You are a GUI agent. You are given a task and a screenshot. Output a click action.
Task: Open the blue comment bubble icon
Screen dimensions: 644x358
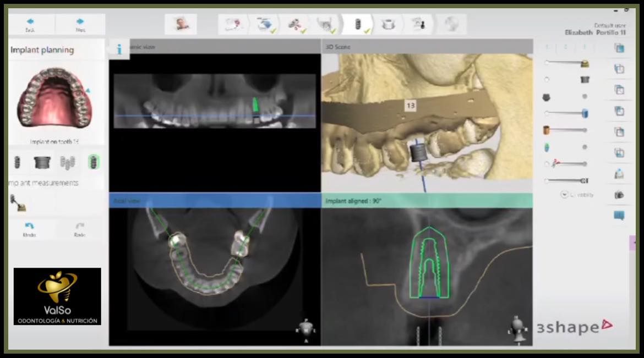point(619,215)
